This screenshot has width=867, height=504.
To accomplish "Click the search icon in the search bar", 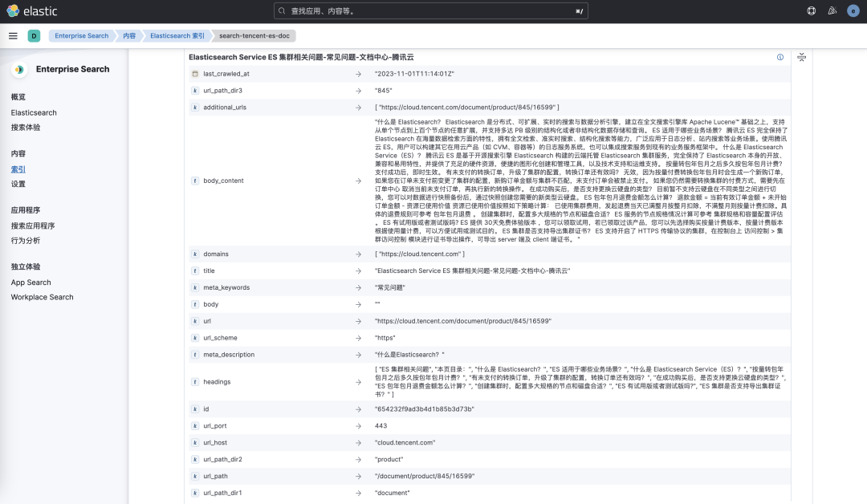I will pos(282,10).
